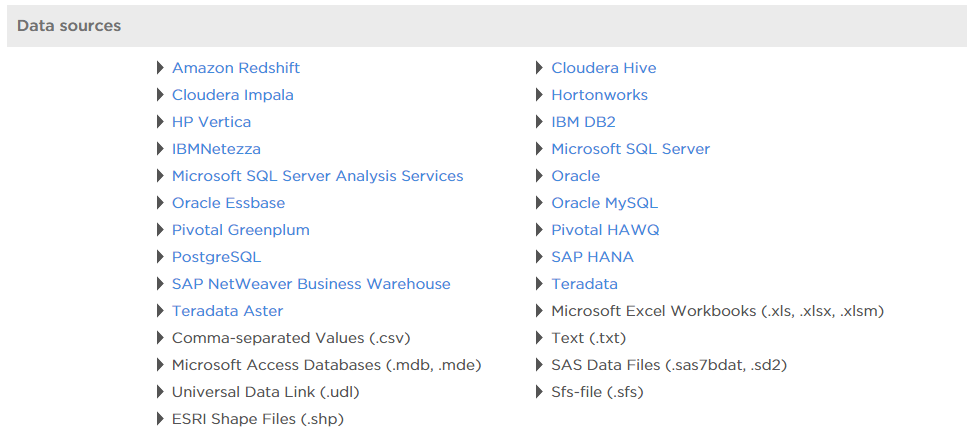Expand the arrow beside Text (.txt)

[539, 338]
